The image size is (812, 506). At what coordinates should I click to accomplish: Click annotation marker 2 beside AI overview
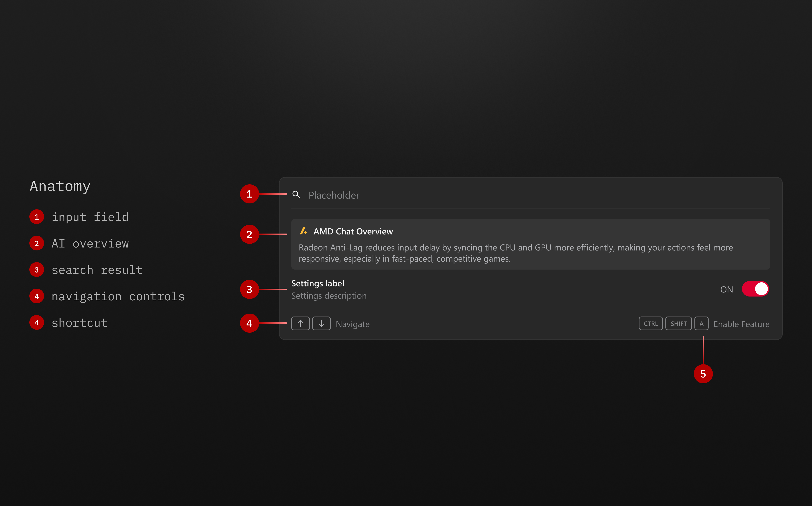[x=249, y=234]
